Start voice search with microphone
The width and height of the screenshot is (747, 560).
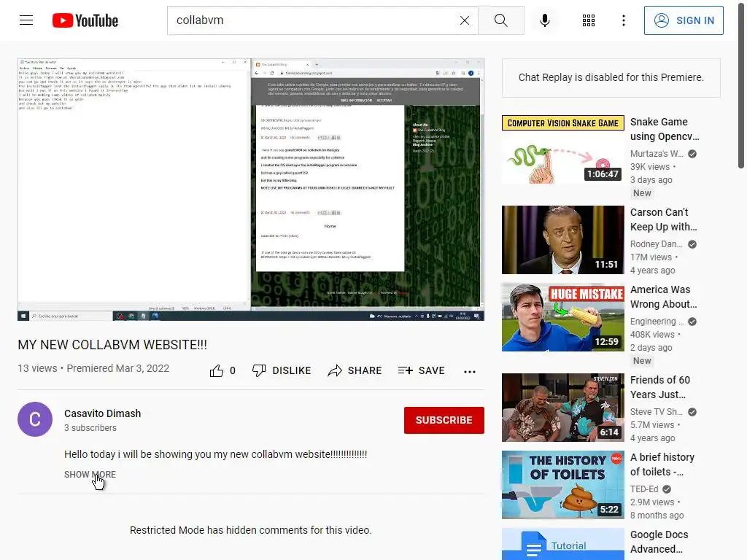[545, 20]
